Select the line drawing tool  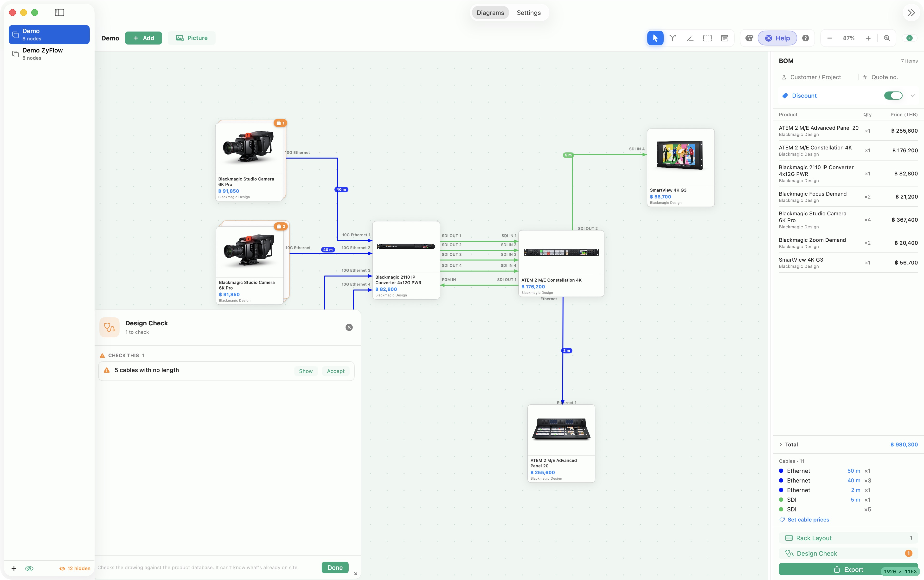[690, 38]
